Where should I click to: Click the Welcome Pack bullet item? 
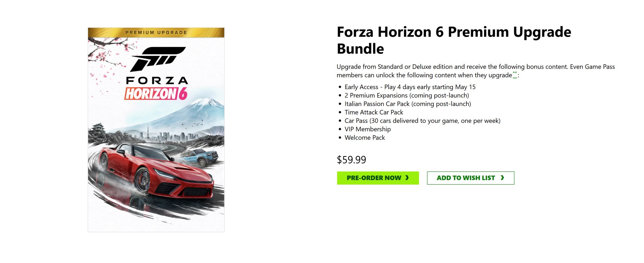(x=365, y=137)
